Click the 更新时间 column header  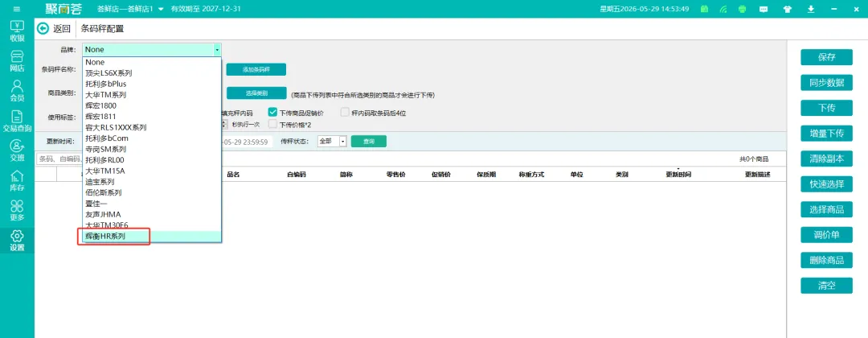(678, 175)
